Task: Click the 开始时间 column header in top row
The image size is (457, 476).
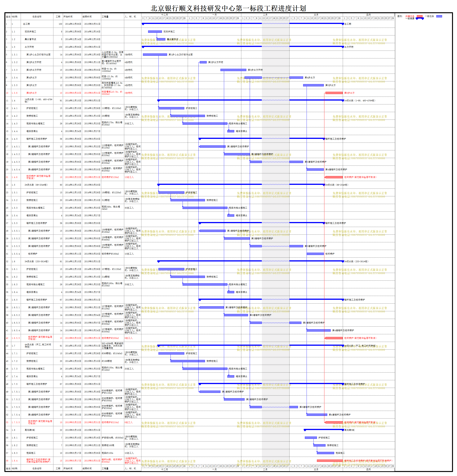Action: coord(68,17)
